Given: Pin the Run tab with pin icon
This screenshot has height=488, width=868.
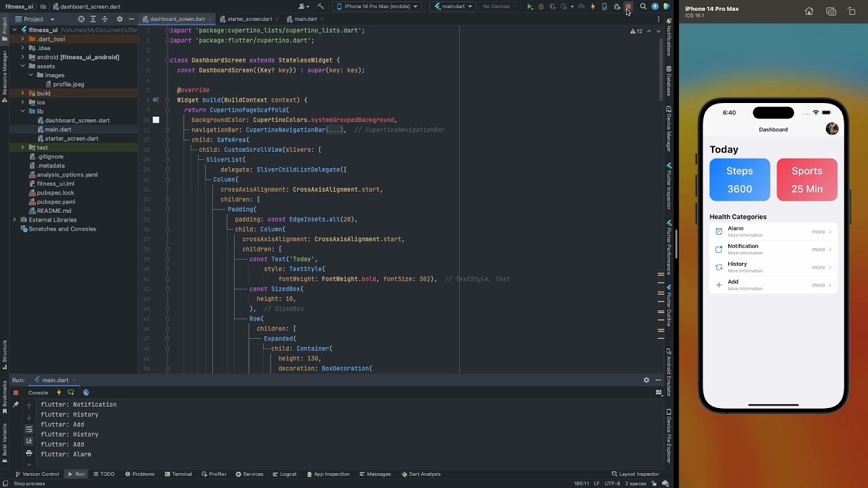Looking at the screenshot, I should point(16,405).
